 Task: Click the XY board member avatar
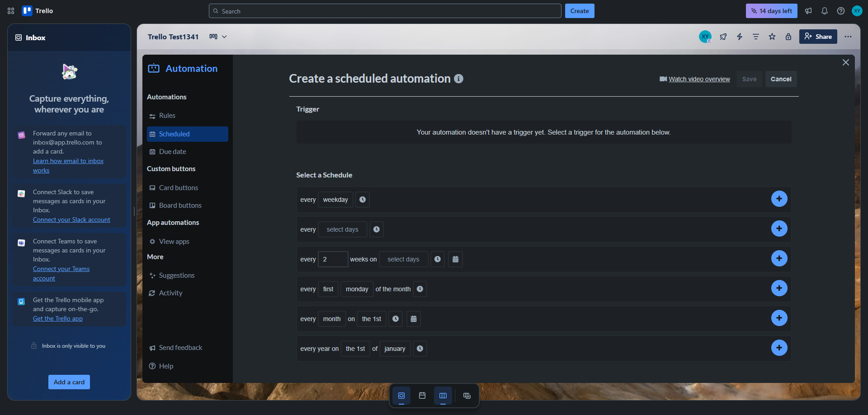(x=705, y=37)
